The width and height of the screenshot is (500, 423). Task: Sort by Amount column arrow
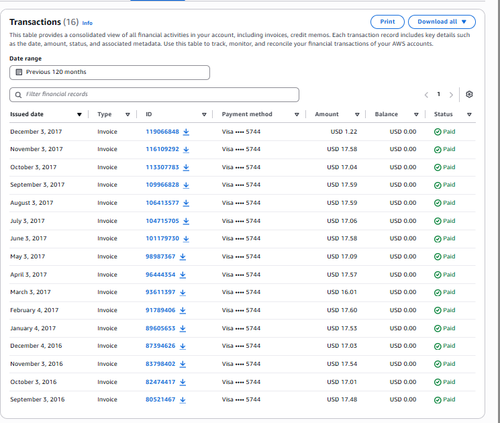(357, 115)
